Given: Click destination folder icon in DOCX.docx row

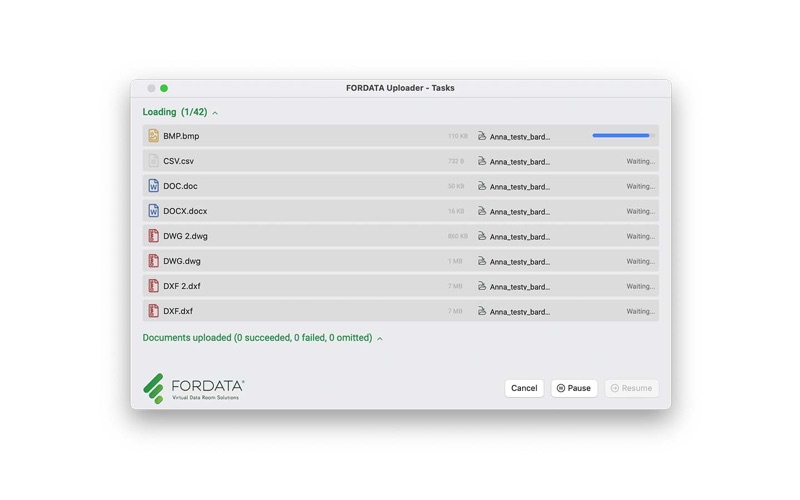Looking at the screenshot, I should click(x=482, y=211).
